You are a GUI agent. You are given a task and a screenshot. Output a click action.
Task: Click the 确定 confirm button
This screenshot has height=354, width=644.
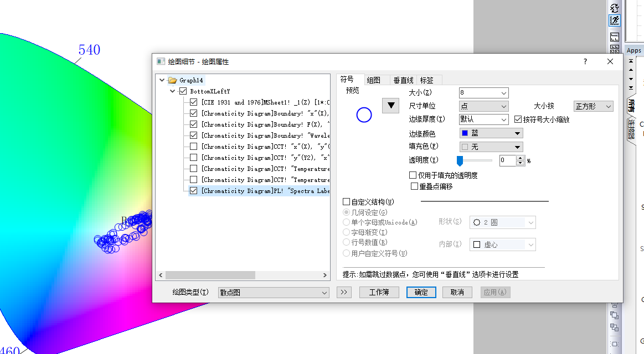[420, 292]
